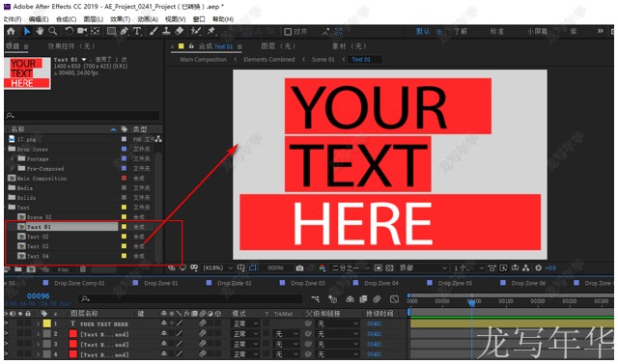Select the Rectangle shape tool
Viewport: 618px width, 364px height.
tap(112, 31)
